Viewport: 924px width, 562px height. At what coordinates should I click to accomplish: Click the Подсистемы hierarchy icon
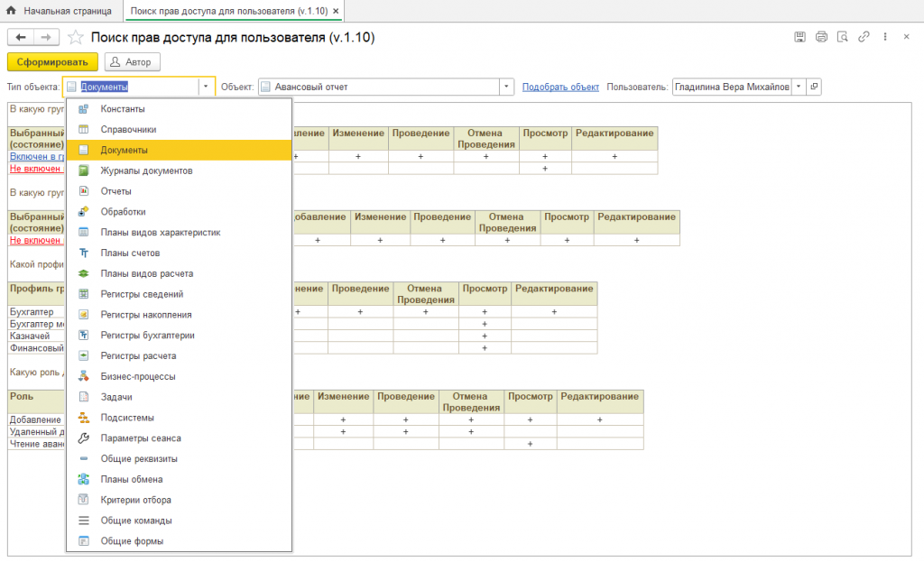point(84,418)
